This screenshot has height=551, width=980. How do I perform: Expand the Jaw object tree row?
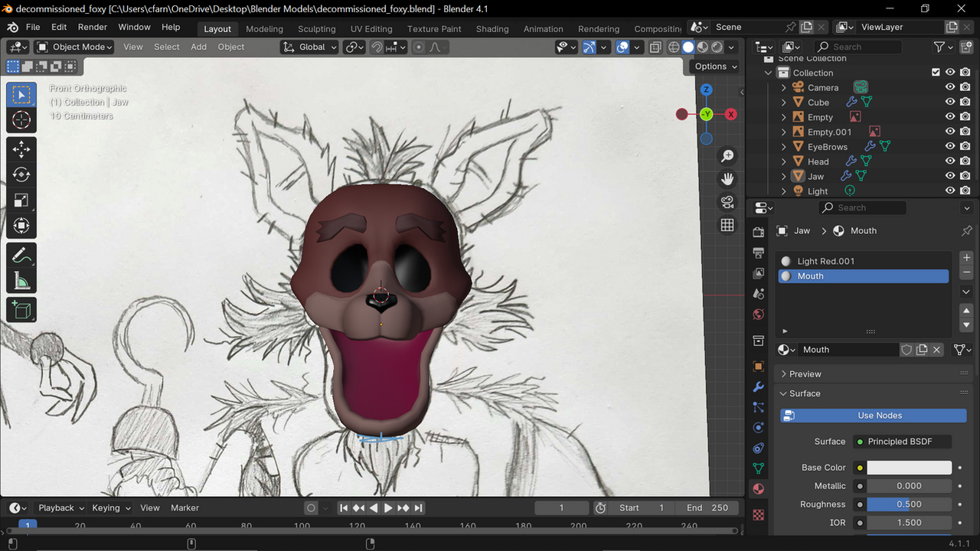coord(783,176)
